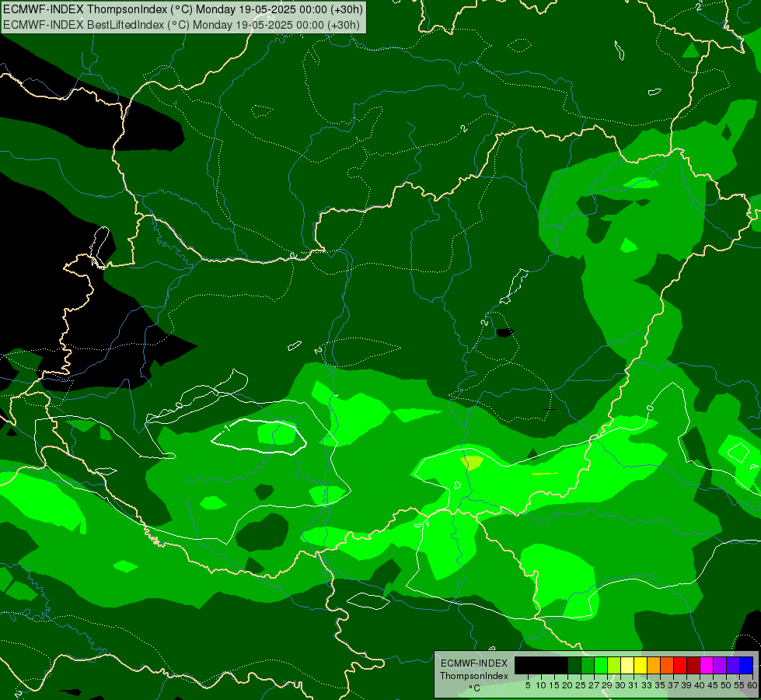The image size is (761, 700).
Task: Click legend tick value '30'
Action: tap(620, 685)
